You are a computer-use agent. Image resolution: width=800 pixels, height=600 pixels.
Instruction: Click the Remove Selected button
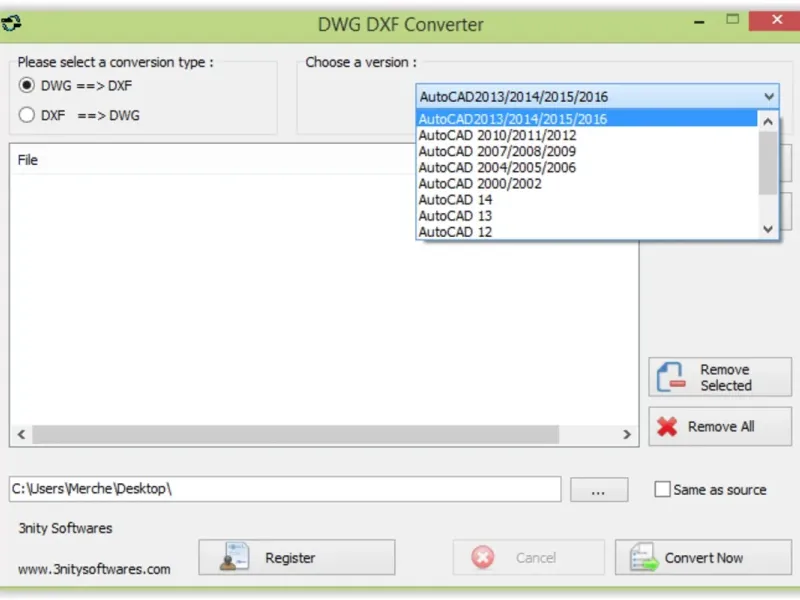point(720,377)
